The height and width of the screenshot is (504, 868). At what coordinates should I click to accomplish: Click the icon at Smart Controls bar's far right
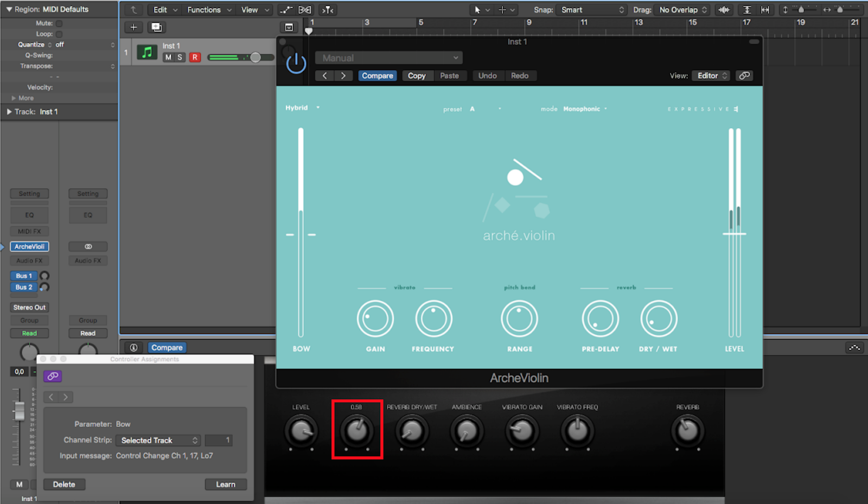tap(854, 348)
